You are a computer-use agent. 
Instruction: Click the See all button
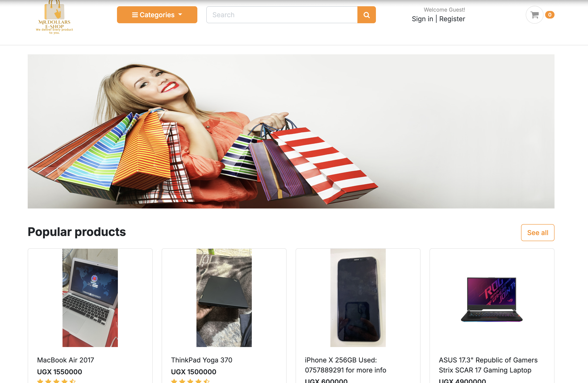click(x=538, y=232)
